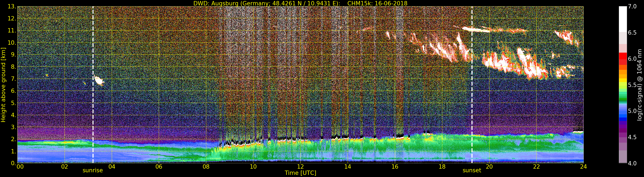The width and height of the screenshot is (644, 177).
Task: Click the small white cloud base at 2.5 km near 24 UTC
Action: point(578,132)
